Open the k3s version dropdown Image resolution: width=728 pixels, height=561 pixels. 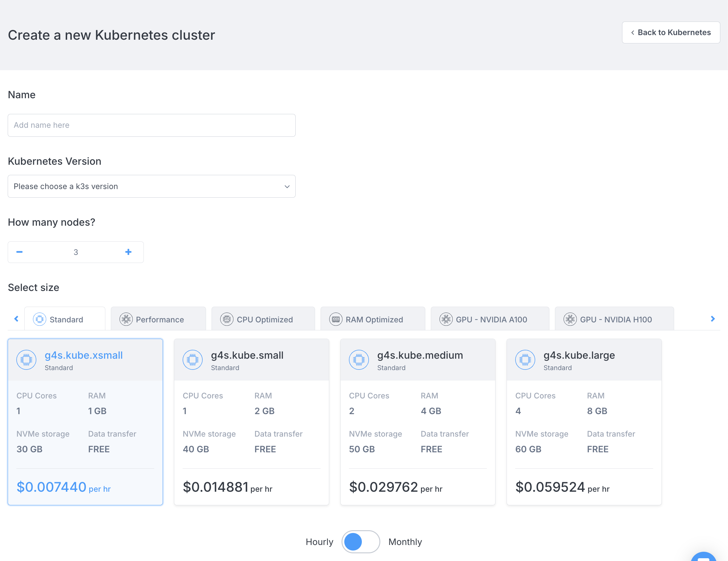[151, 186]
